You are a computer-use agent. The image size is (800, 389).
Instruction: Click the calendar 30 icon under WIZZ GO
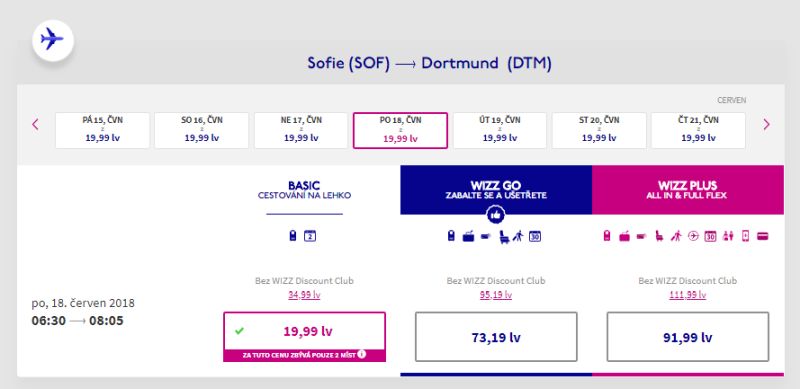535,236
